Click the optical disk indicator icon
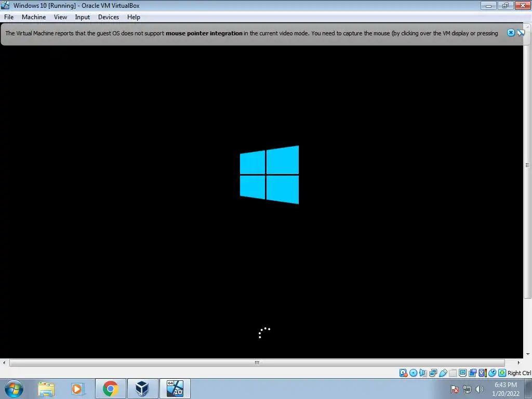This screenshot has width=532, height=399. click(413, 373)
